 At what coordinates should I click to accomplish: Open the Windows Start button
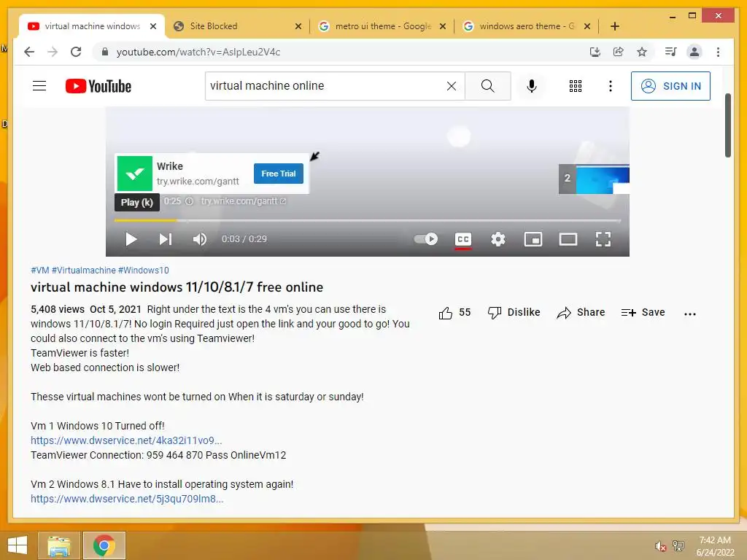coord(18,545)
